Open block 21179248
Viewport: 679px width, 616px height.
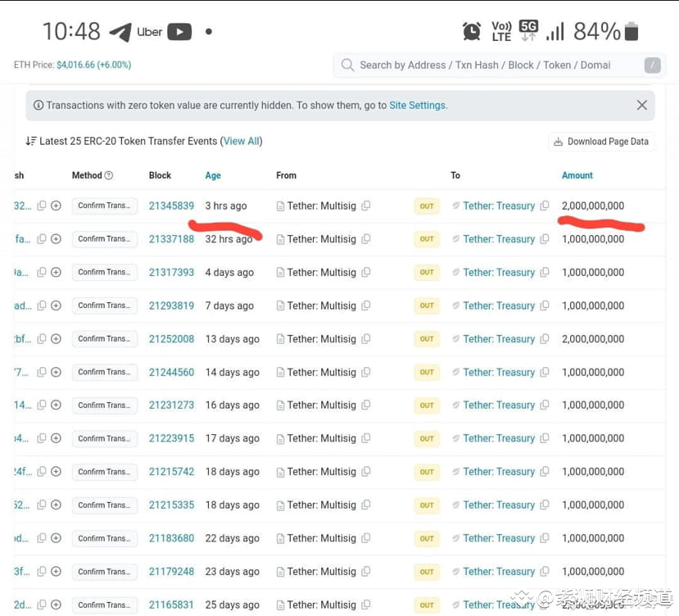tap(171, 572)
